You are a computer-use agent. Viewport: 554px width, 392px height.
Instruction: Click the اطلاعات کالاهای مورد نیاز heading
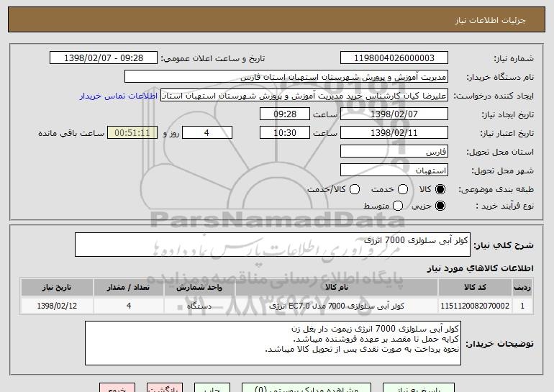tap(480, 268)
